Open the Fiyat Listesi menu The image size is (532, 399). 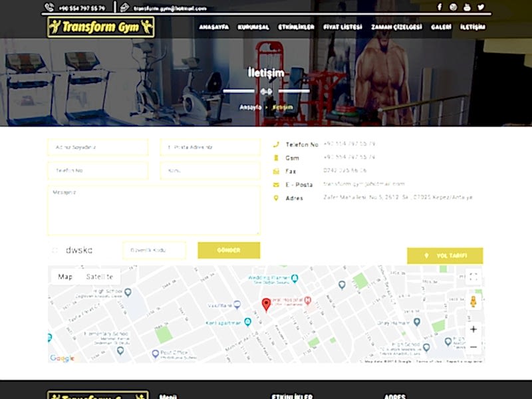click(342, 27)
